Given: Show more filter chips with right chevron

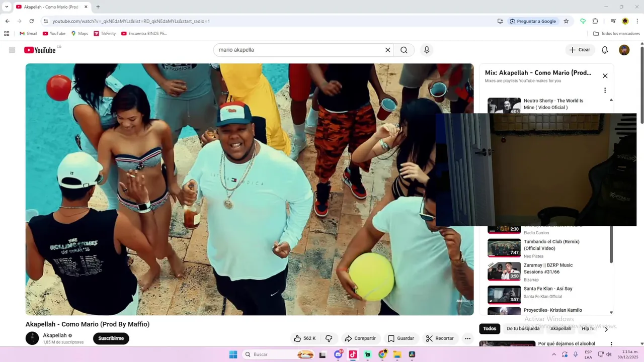Looking at the screenshot, I should pyautogui.click(x=606, y=329).
